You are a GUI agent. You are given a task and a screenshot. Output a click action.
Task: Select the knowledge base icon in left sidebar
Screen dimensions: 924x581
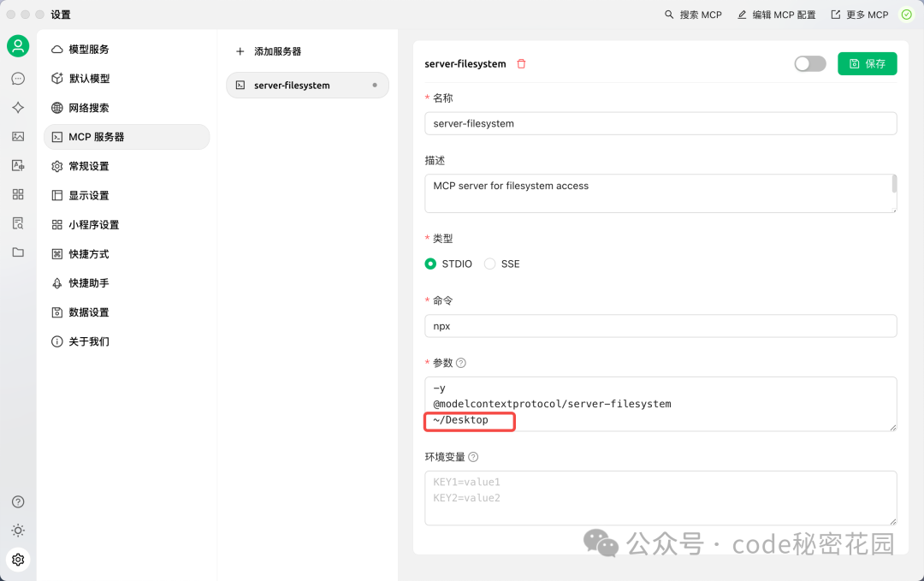(x=18, y=224)
